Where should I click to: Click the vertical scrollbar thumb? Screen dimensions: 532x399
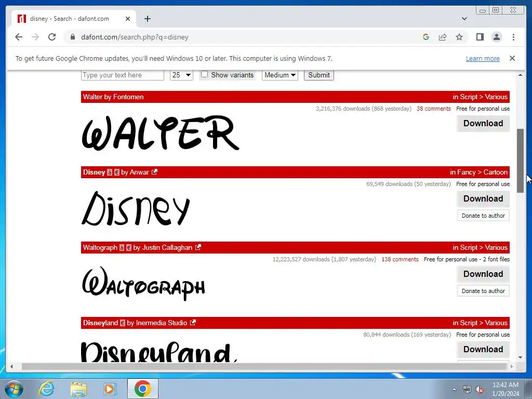pos(520,161)
